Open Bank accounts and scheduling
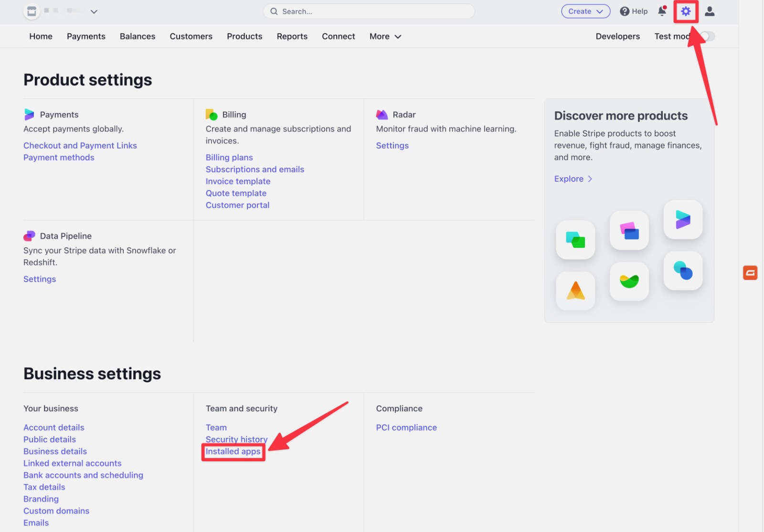This screenshot has width=764, height=532. pos(84,475)
